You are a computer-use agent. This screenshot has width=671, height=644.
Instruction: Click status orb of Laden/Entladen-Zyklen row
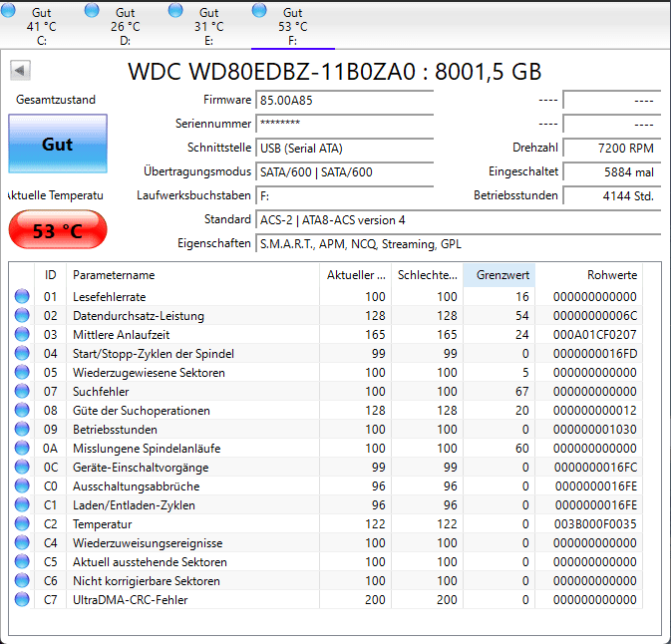tap(22, 504)
